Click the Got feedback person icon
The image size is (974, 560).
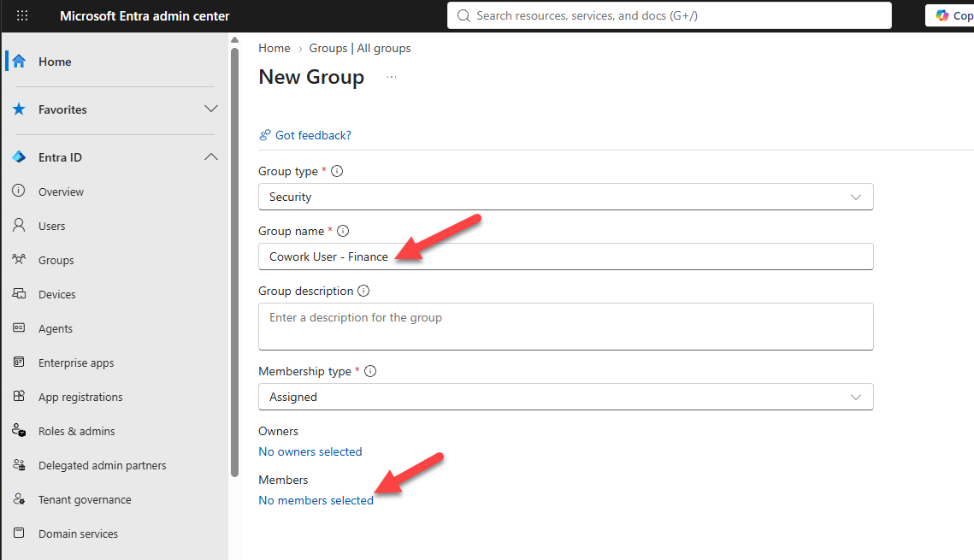pyautogui.click(x=264, y=135)
